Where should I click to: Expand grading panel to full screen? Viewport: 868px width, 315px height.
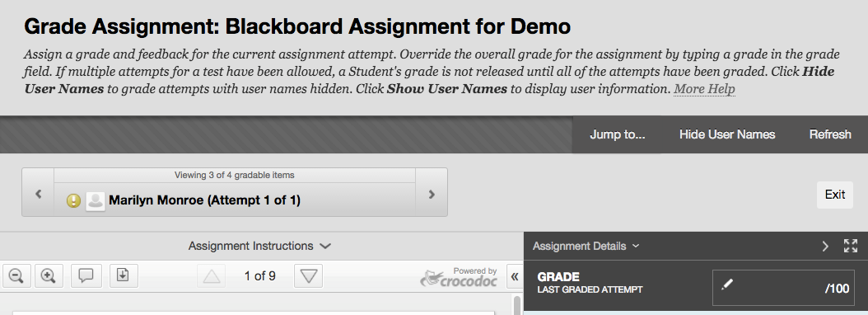click(850, 246)
